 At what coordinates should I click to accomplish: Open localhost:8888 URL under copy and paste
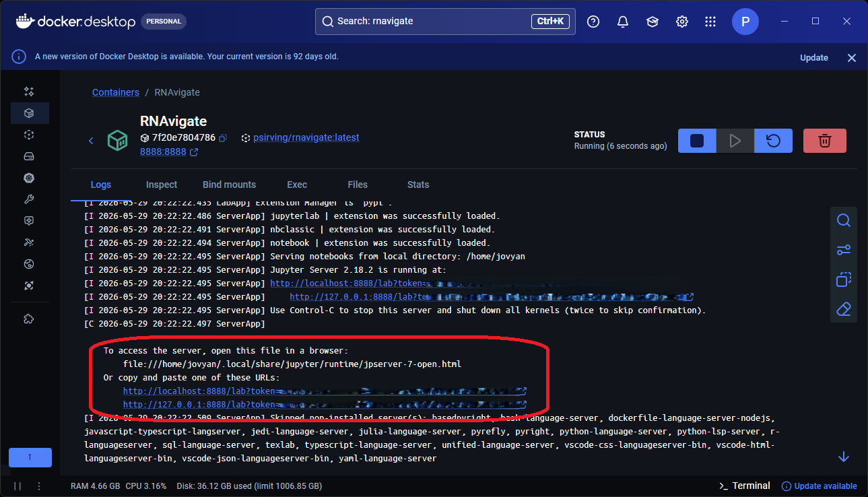[x=325, y=391]
